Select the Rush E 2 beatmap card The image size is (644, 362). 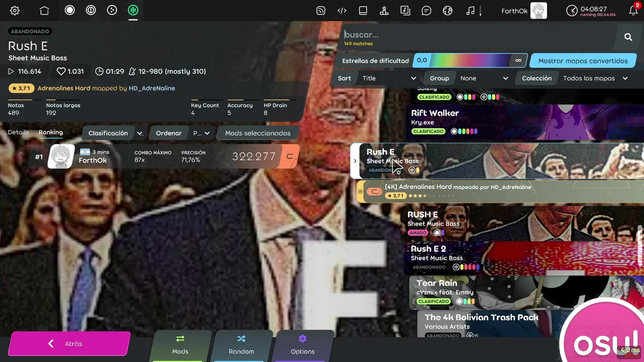[x=525, y=257]
